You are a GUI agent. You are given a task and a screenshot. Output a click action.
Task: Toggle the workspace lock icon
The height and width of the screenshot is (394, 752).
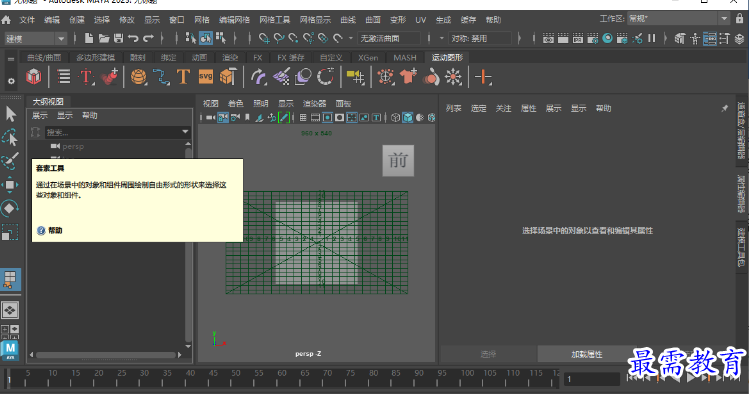coord(740,19)
